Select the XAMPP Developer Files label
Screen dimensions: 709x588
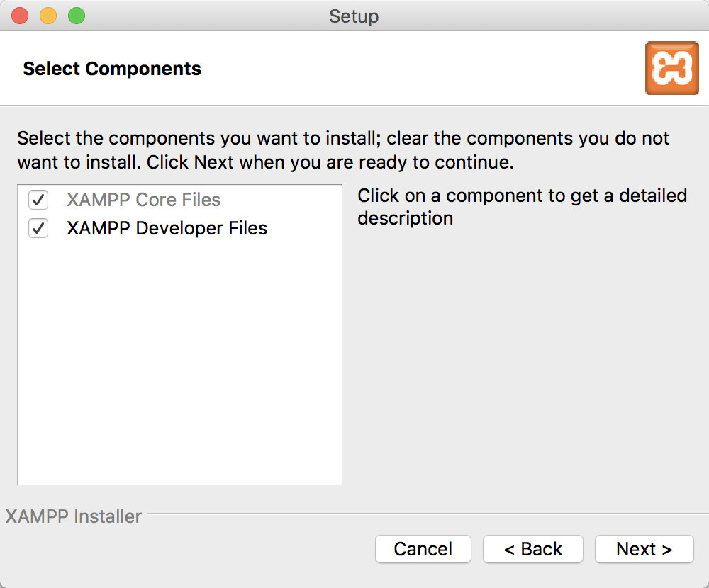pyautogui.click(x=167, y=229)
